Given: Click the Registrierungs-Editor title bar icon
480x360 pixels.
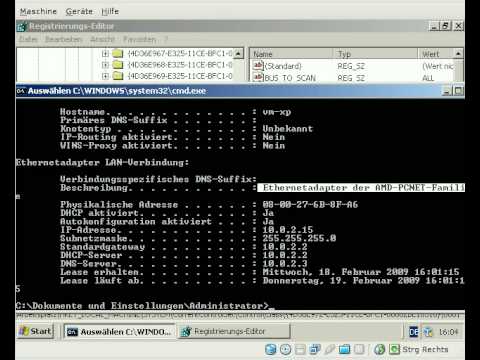Looking at the screenshot, I should coord(22,26).
